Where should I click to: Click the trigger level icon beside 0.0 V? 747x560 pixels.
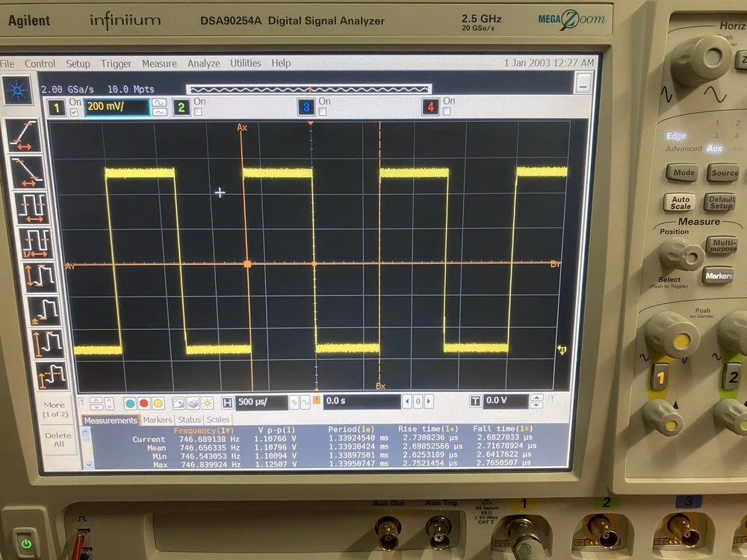point(477,401)
